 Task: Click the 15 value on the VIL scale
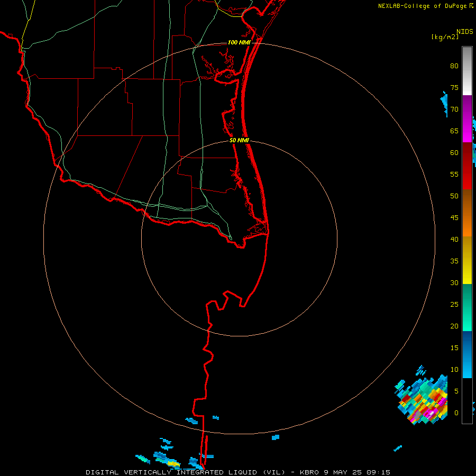454,348
